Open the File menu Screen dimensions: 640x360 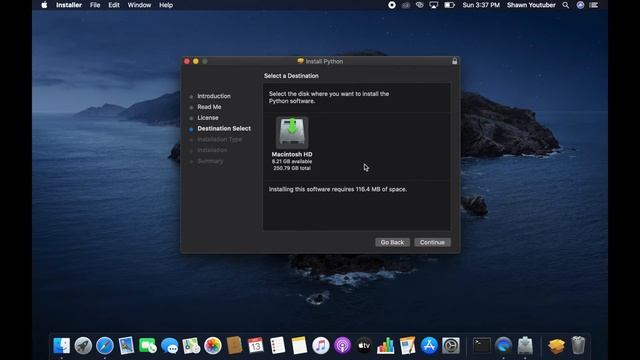pyautogui.click(x=95, y=5)
